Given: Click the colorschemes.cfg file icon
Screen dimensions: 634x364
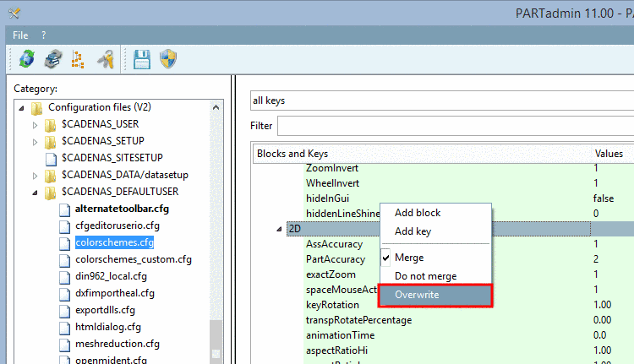Looking at the screenshot, I should [x=64, y=243].
